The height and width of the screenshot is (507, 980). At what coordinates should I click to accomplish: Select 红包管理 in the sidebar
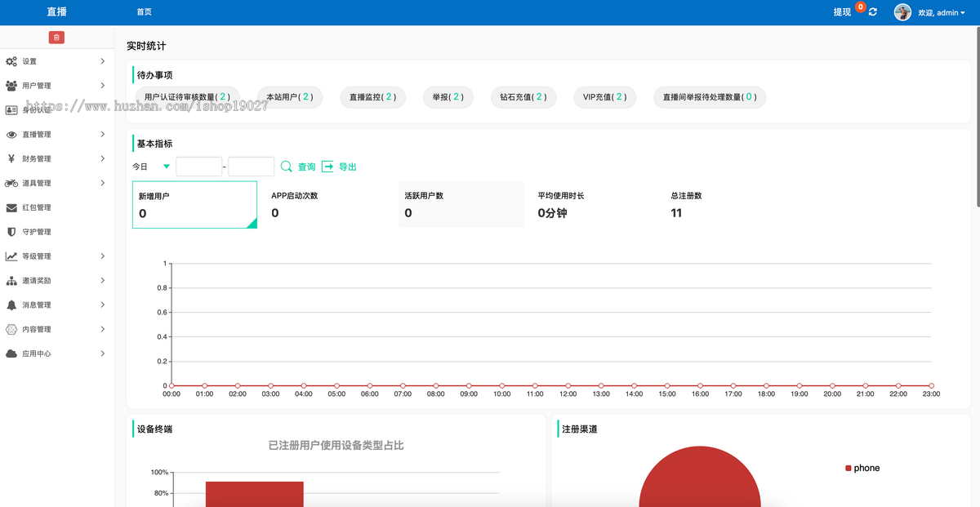(57, 207)
